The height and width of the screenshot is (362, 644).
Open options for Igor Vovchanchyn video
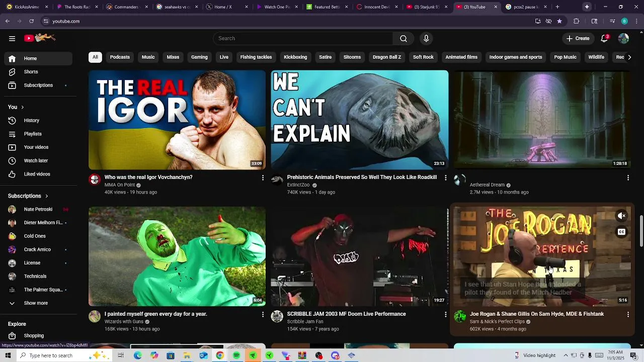[x=263, y=177]
